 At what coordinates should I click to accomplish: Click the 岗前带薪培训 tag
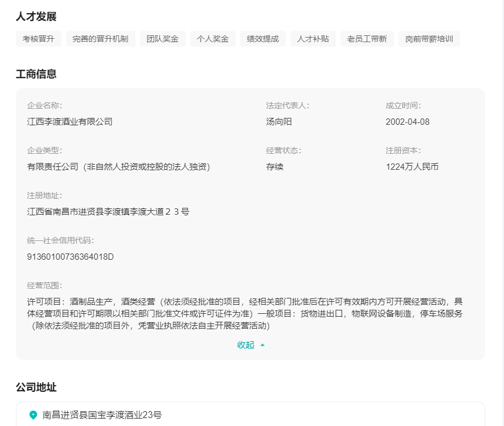tap(429, 39)
